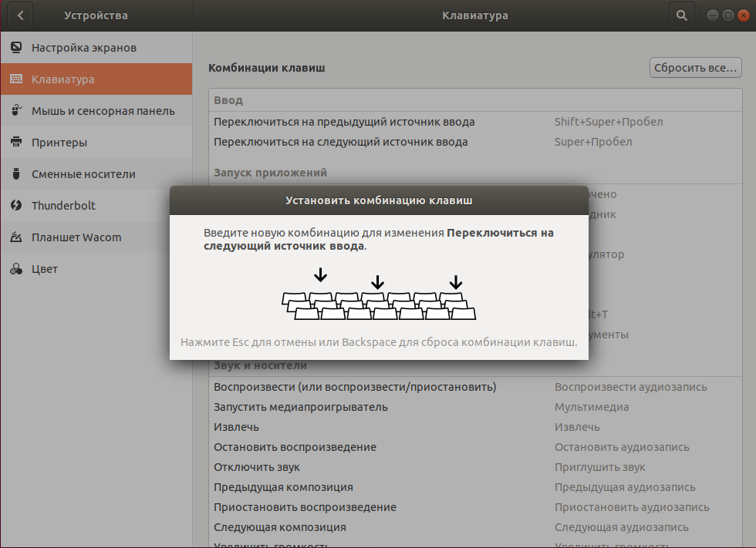Open Мышь и сенсорная панель settings

[x=103, y=111]
